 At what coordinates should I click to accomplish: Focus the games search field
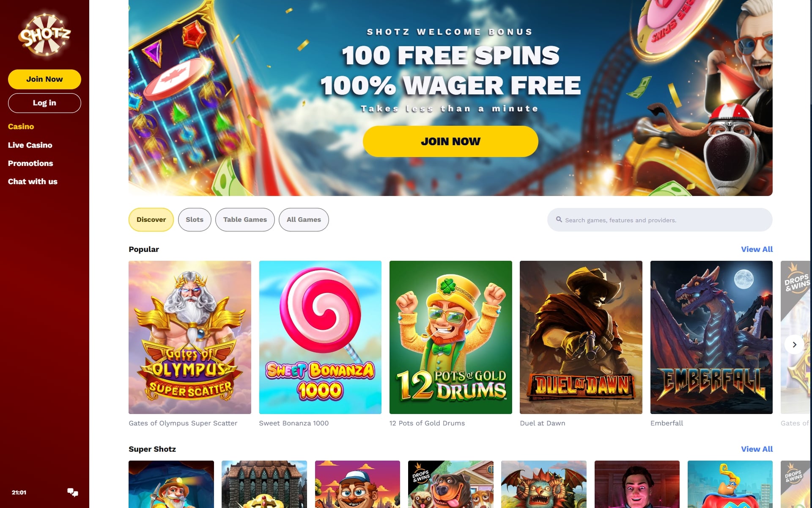coord(660,220)
